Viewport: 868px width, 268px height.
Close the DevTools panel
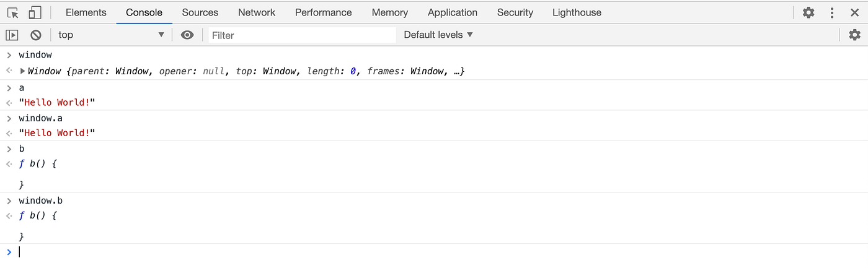pos(854,12)
